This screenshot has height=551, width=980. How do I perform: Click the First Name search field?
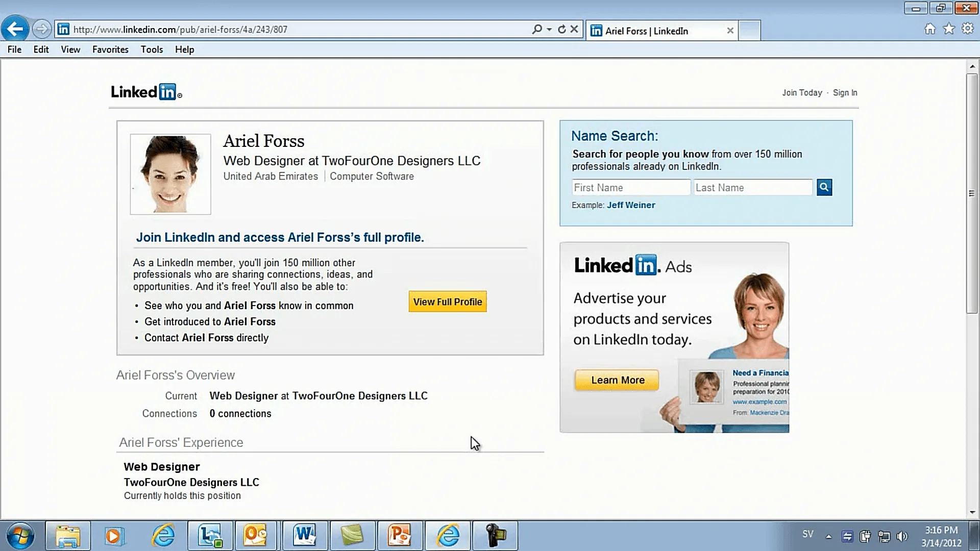click(631, 188)
